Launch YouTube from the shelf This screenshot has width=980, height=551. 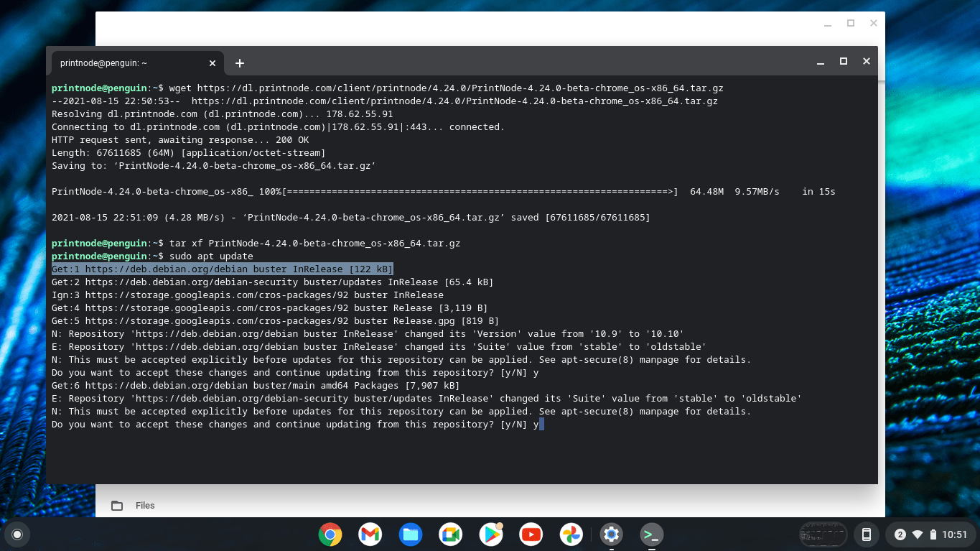click(531, 534)
